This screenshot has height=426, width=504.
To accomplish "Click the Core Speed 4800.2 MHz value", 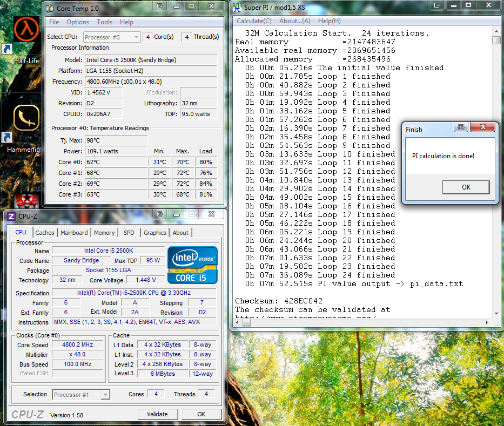I will pyautogui.click(x=77, y=344).
